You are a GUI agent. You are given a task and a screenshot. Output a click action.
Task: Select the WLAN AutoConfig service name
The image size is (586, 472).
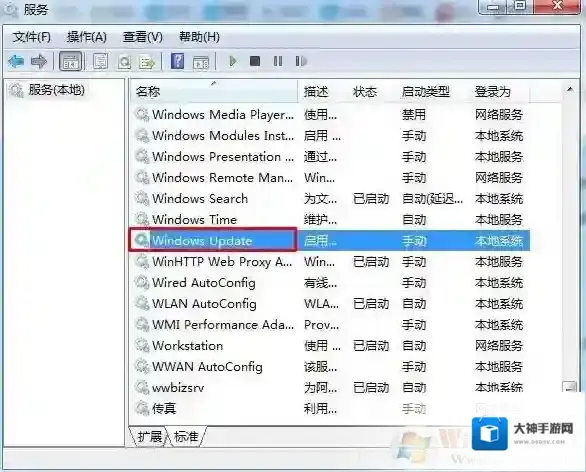coord(204,303)
